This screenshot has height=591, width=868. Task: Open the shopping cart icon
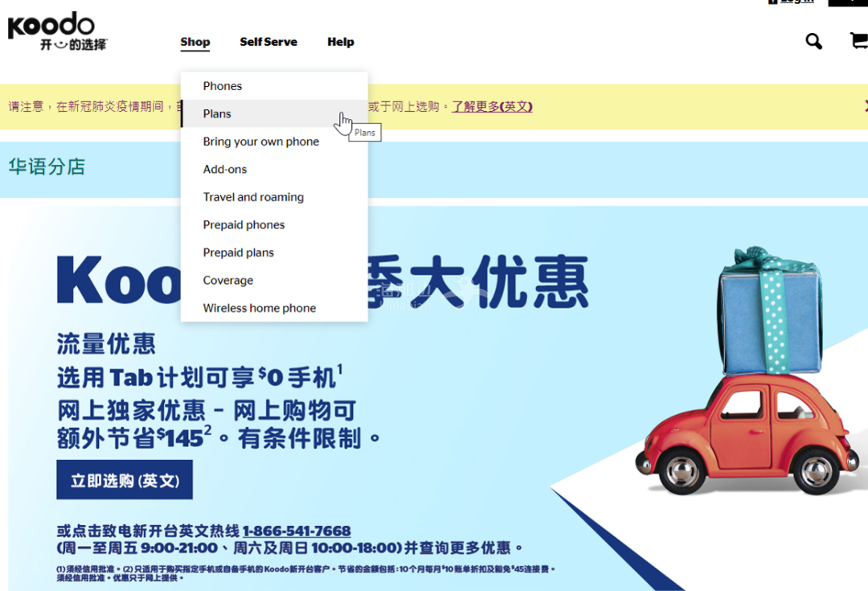point(858,41)
